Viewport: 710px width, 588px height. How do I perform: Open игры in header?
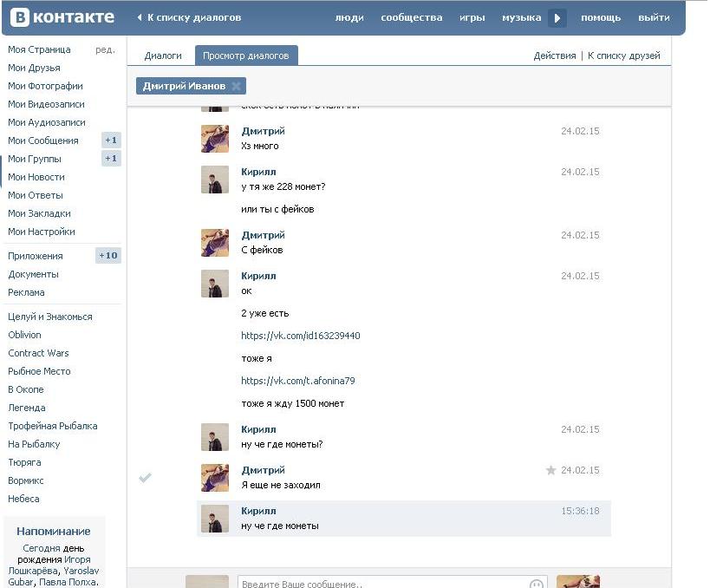pyautogui.click(x=472, y=17)
